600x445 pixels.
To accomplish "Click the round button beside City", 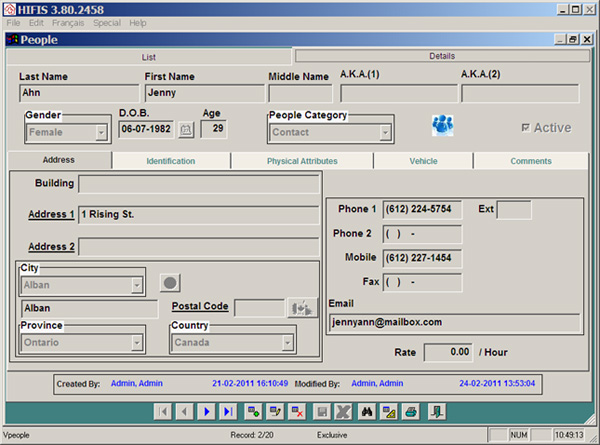I will click(171, 283).
